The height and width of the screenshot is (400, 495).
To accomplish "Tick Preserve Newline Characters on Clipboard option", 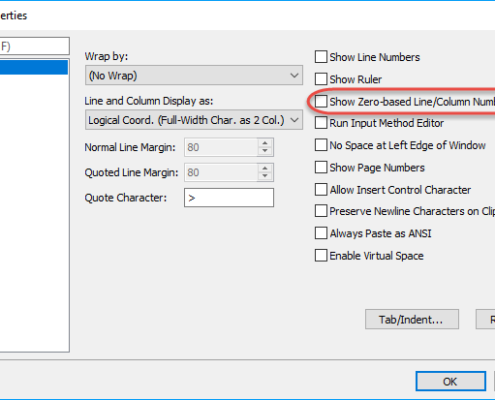I will click(x=321, y=211).
